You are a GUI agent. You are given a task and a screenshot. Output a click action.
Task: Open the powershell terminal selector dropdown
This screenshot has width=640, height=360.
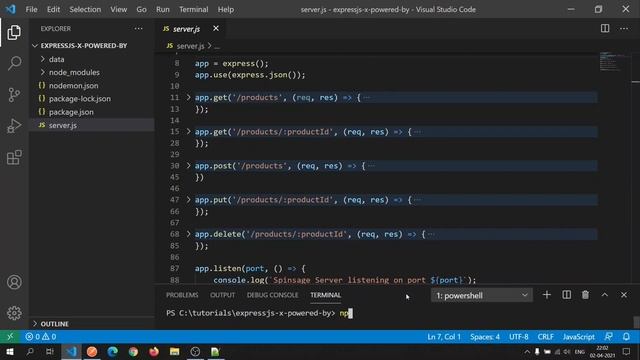(482, 295)
